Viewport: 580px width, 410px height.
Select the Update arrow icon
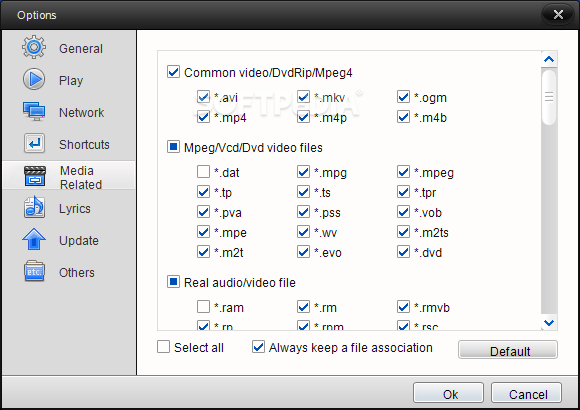(34, 239)
